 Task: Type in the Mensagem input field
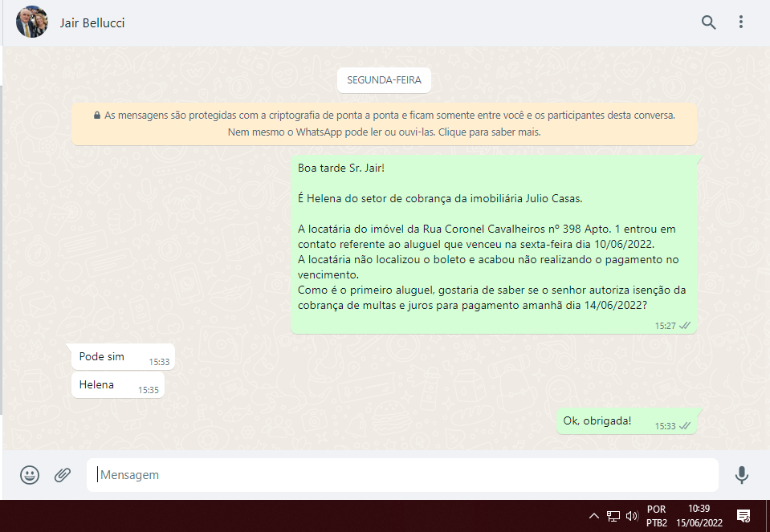401,475
